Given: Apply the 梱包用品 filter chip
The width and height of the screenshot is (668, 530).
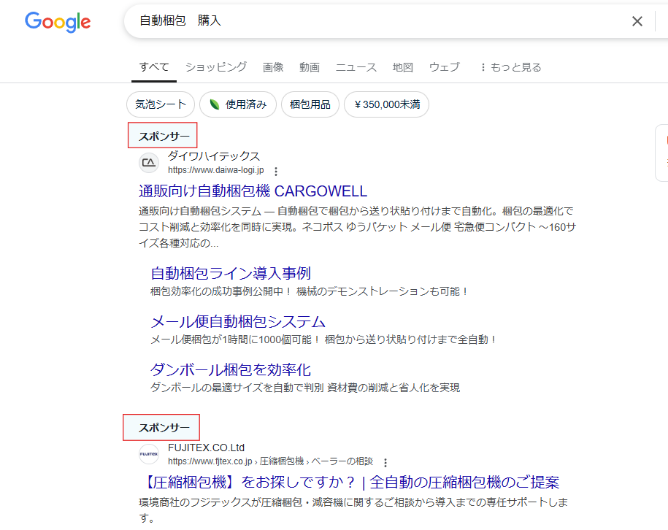Looking at the screenshot, I should [310, 104].
